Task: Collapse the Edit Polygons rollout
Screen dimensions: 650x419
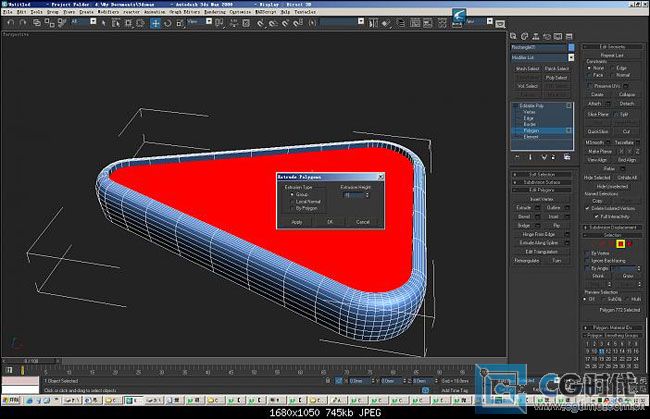Action: (541, 190)
